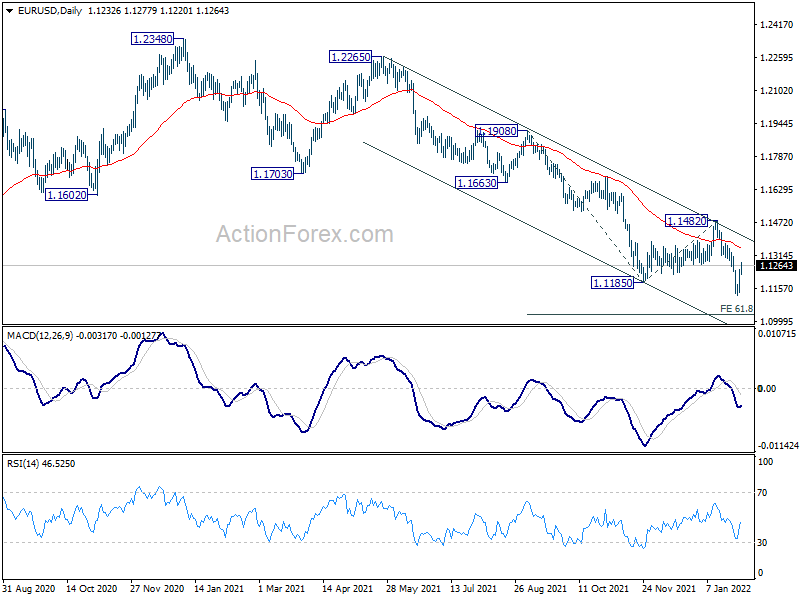This screenshot has height=600, width=800.
Task: Click the 1.23480 high price label
Action: 153,39
